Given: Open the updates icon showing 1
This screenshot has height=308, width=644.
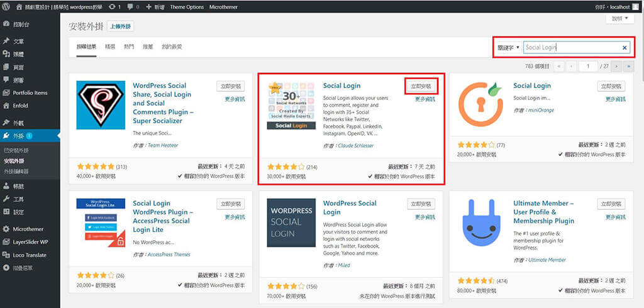Looking at the screenshot, I should [114, 7].
